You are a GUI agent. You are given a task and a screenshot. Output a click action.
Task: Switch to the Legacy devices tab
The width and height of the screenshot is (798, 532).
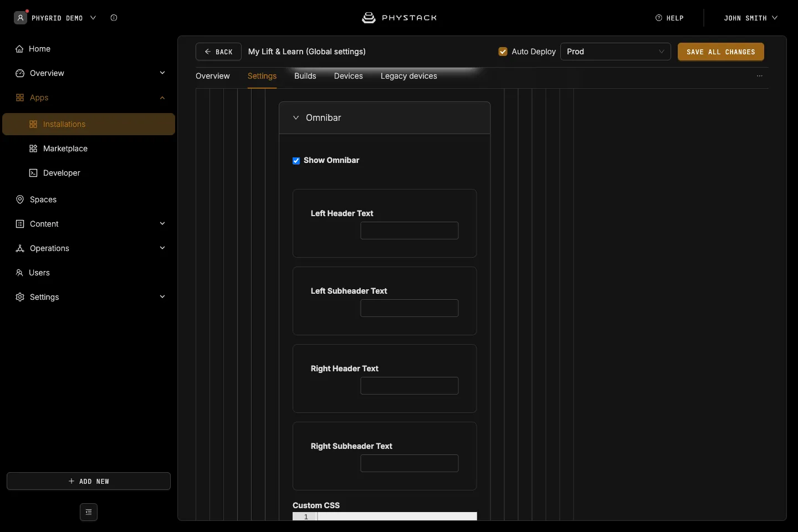409,76
